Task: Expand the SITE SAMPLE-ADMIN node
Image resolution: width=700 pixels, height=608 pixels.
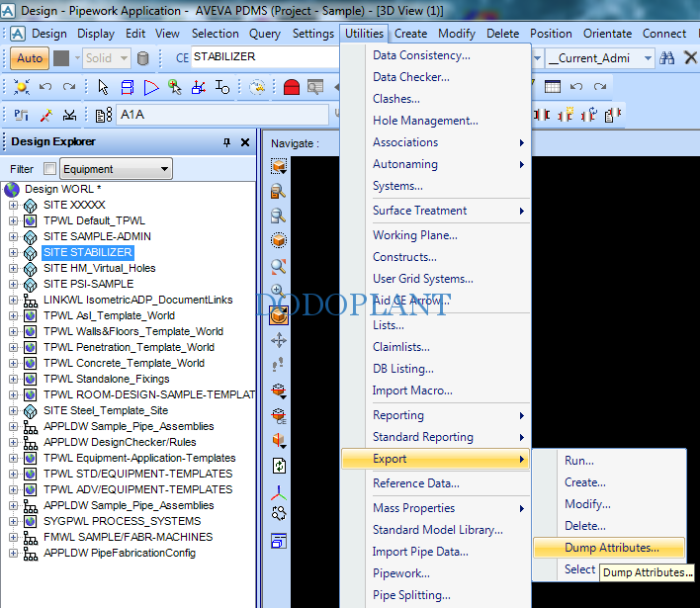Action: (14, 236)
